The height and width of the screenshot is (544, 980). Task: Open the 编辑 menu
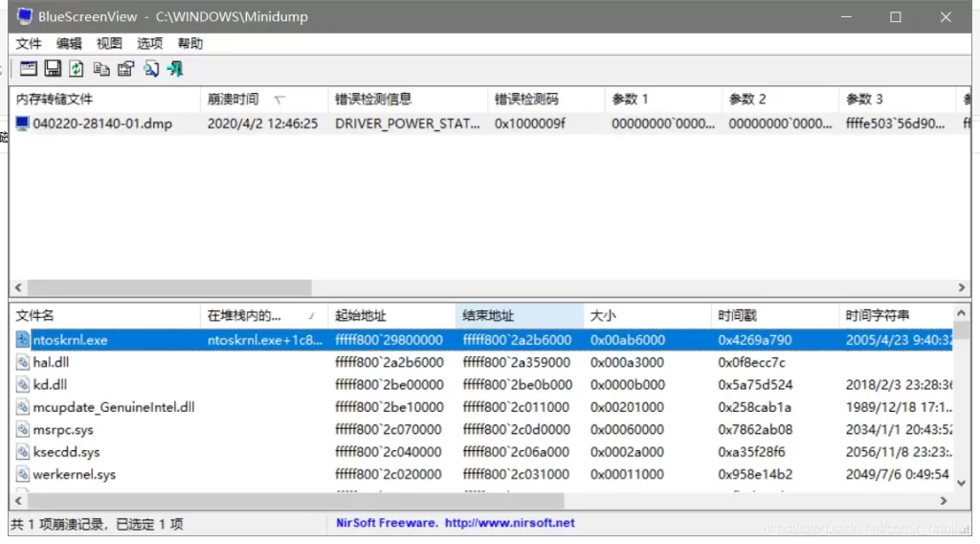tap(69, 43)
